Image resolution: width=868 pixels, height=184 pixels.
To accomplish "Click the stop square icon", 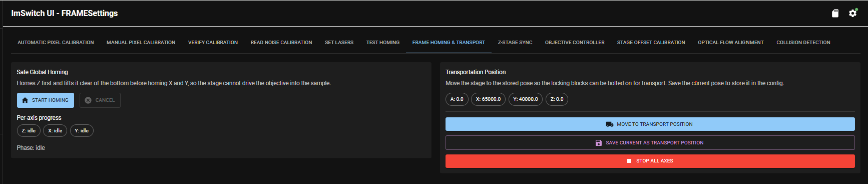I will coord(629,161).
